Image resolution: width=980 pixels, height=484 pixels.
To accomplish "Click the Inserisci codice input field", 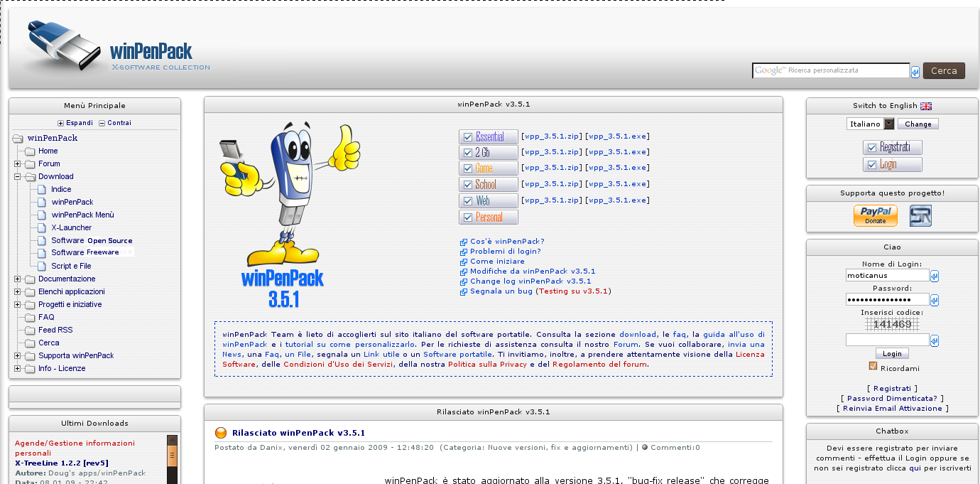I will pyautogui.click(x=887, y=340).
